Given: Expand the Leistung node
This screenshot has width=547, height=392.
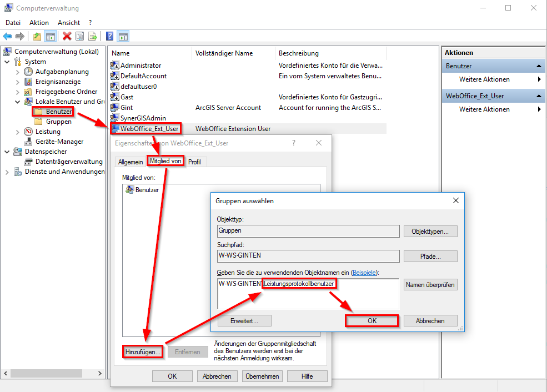Looking at the screenshot, I should coord(17,132).
